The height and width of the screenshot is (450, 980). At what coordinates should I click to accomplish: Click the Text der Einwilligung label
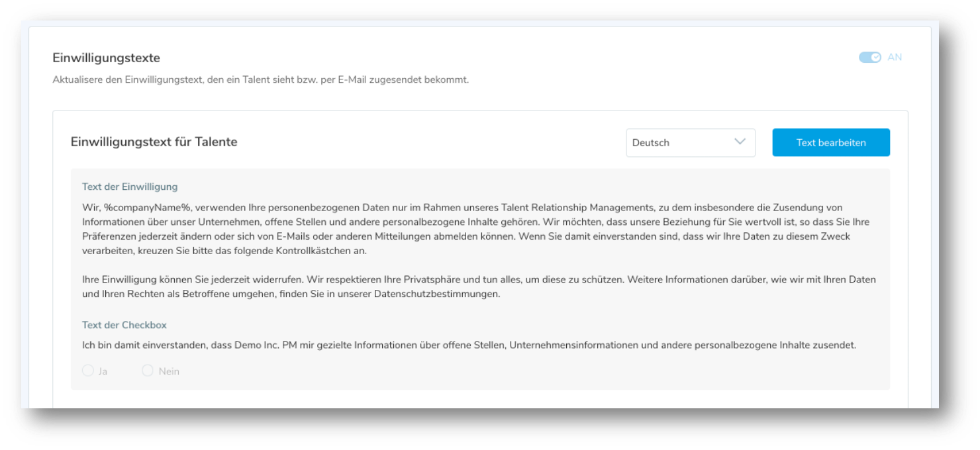pos(130,187)
